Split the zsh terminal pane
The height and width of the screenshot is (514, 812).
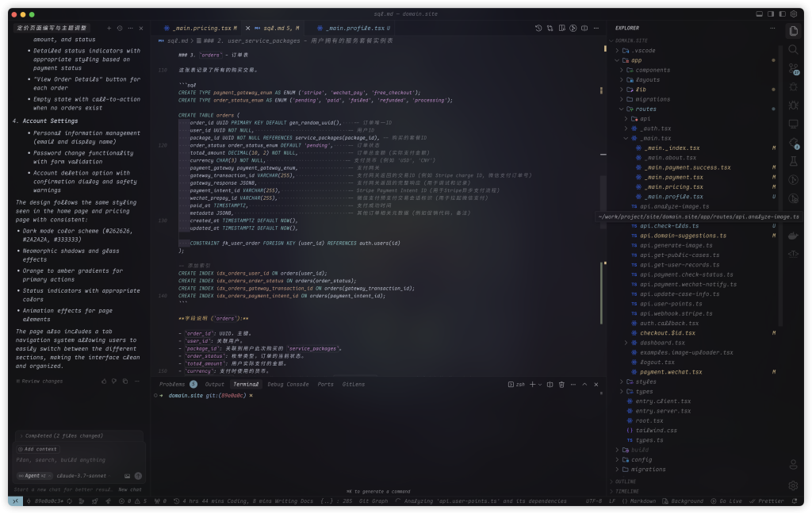click(x=550, y=384)
